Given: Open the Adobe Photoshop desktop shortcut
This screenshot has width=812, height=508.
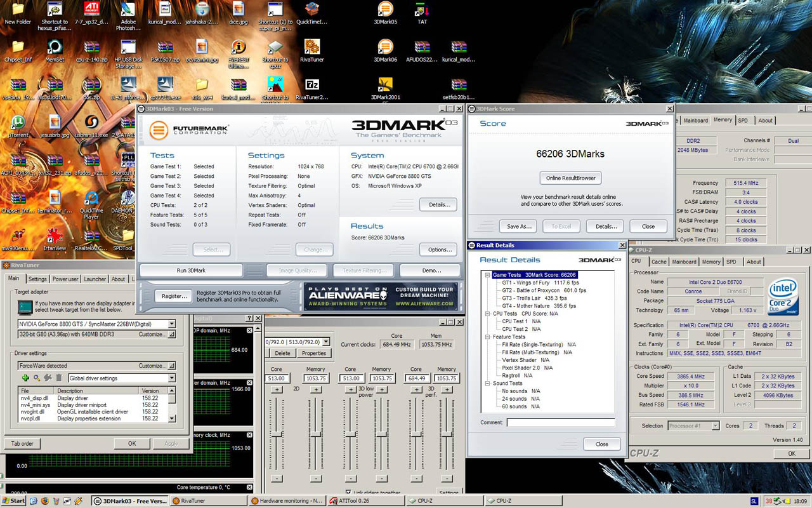Looking at the screenshot, I should click(x=128, y=17).
